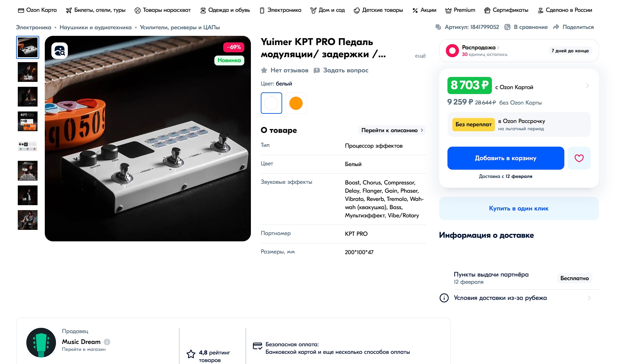Image resolution: width=619 pixels, height=364 pixels.
Task: Expand Условия доставки из-за рубежа chevron
Action: [x=589, y=298]
